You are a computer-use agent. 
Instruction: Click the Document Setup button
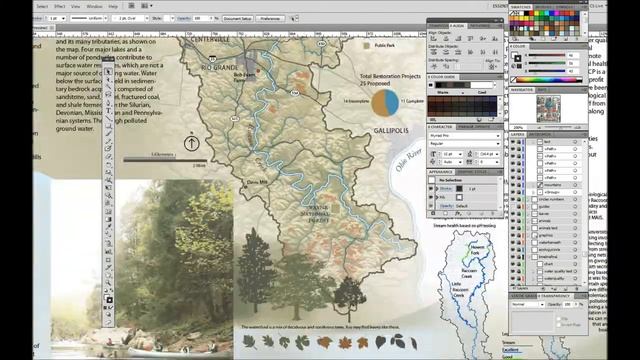pyautogui.click(x=238, y=18)
